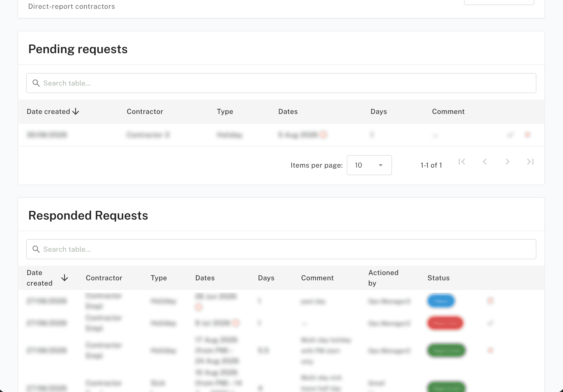
Task: Click the Pending requests search table field
Action: 281,83
